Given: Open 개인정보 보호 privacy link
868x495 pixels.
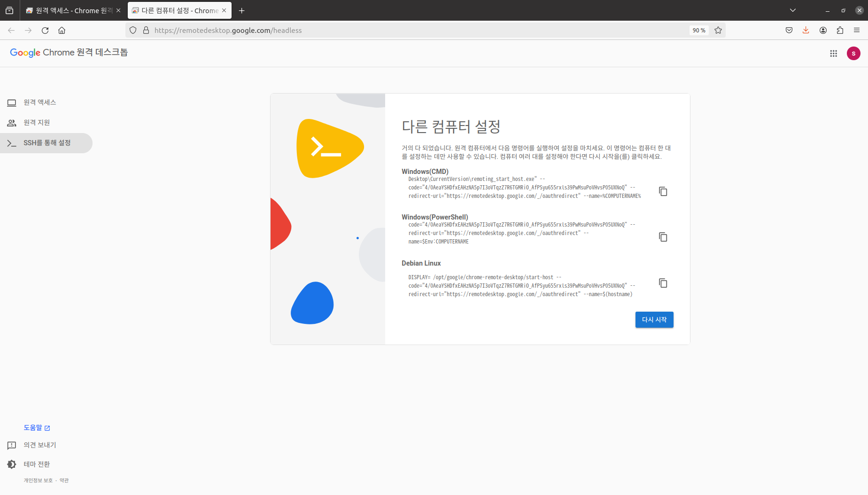Looking at the screenshot, I should (39, 480).
